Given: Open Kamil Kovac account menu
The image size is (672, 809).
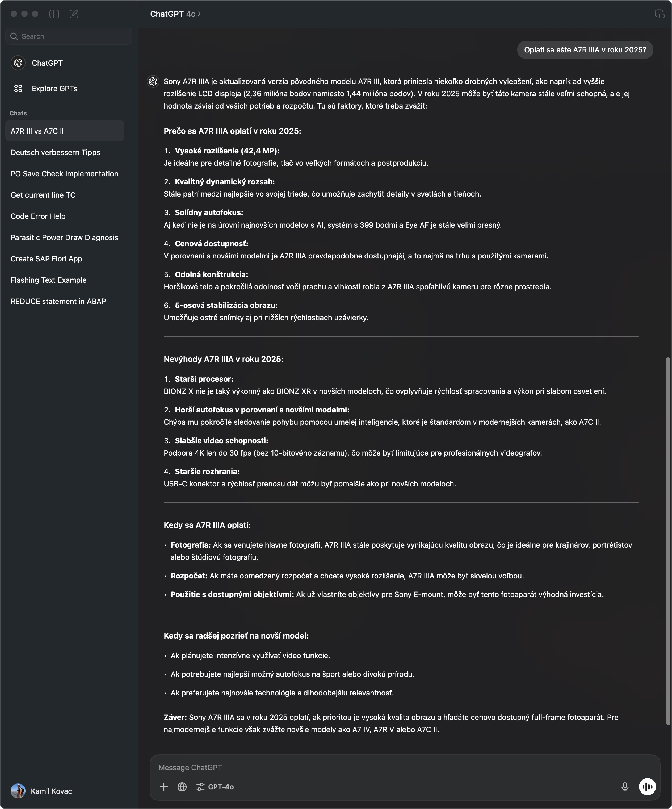Looking at the screenshot, I should 41,791.
